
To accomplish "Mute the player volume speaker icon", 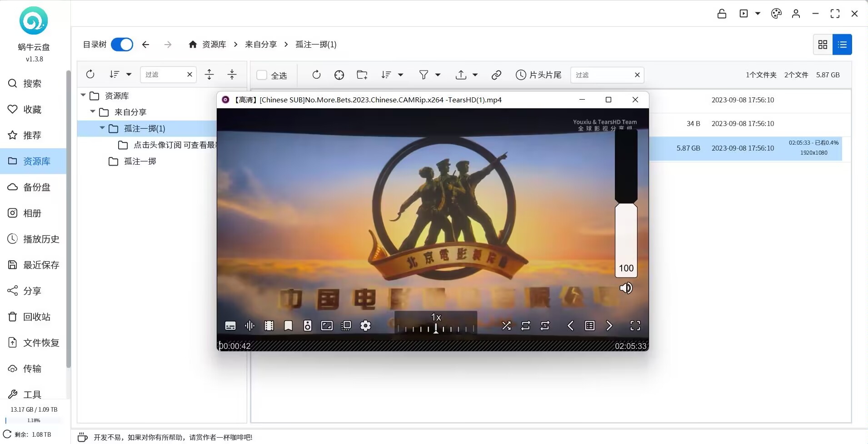I will [626, 288].
